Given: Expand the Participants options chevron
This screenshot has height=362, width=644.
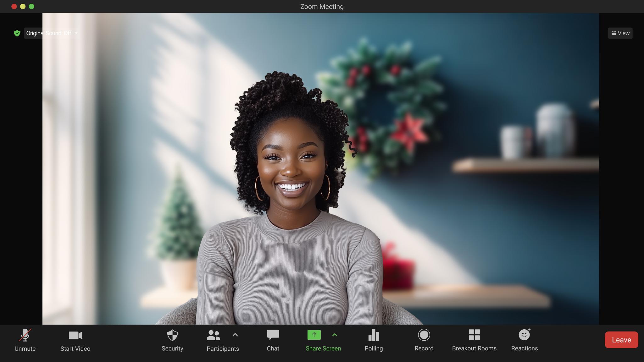Looking at the screenshot, I should click(x=235, y=335).
